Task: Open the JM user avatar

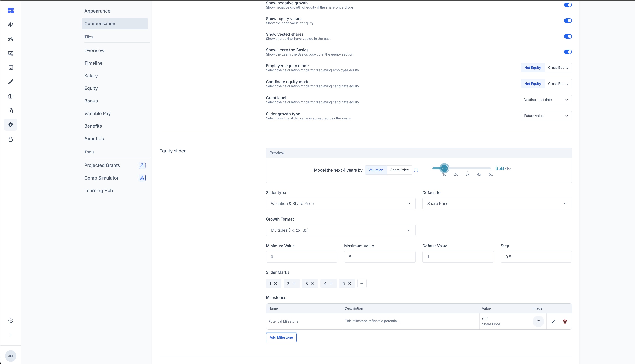Action: [x=10, y=356]
